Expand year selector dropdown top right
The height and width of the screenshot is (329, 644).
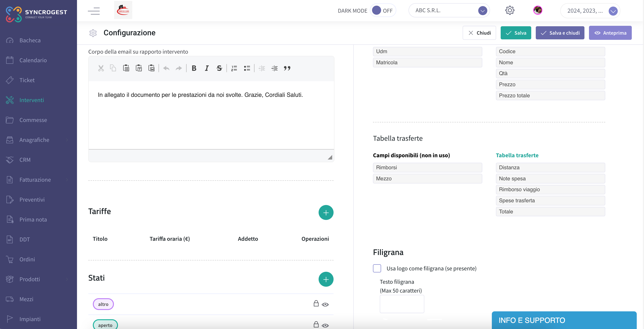click(x=613, y=10)
